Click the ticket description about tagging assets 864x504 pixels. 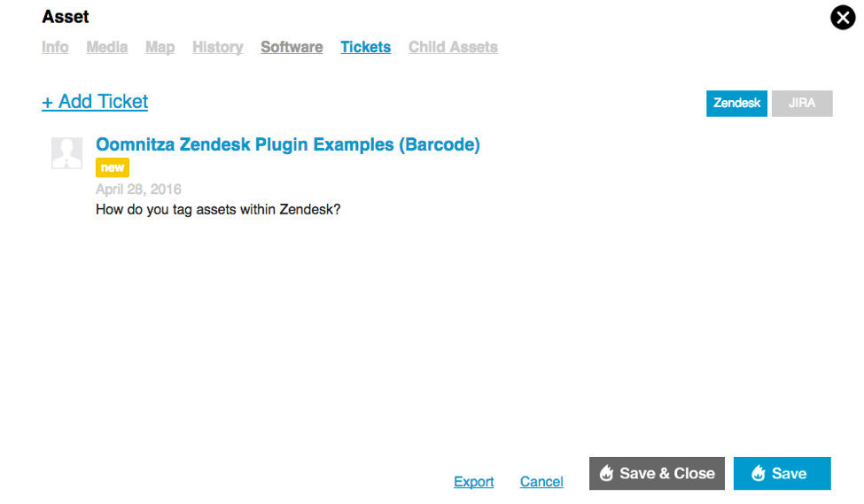point(218,210)
